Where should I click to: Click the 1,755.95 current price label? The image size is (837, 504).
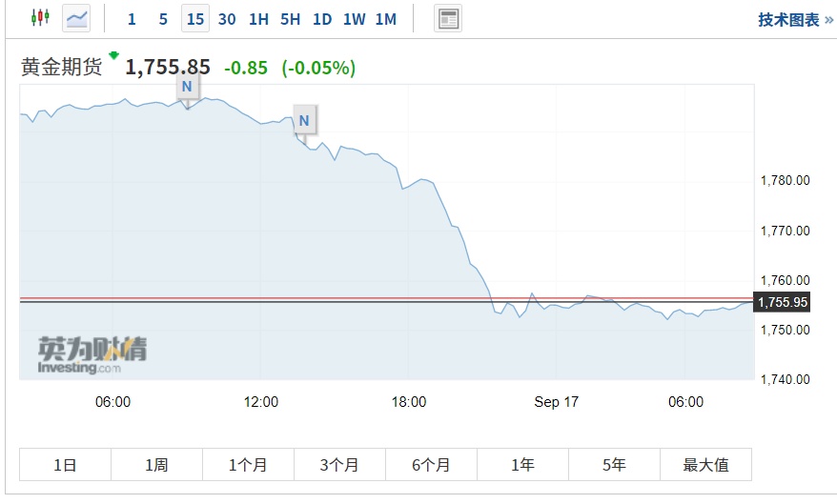pyautogui.click(x=782, y=302)
